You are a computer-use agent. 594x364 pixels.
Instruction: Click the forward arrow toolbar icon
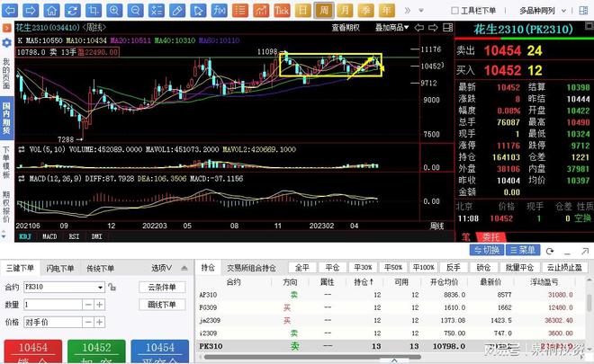click(x=31, y=10)
